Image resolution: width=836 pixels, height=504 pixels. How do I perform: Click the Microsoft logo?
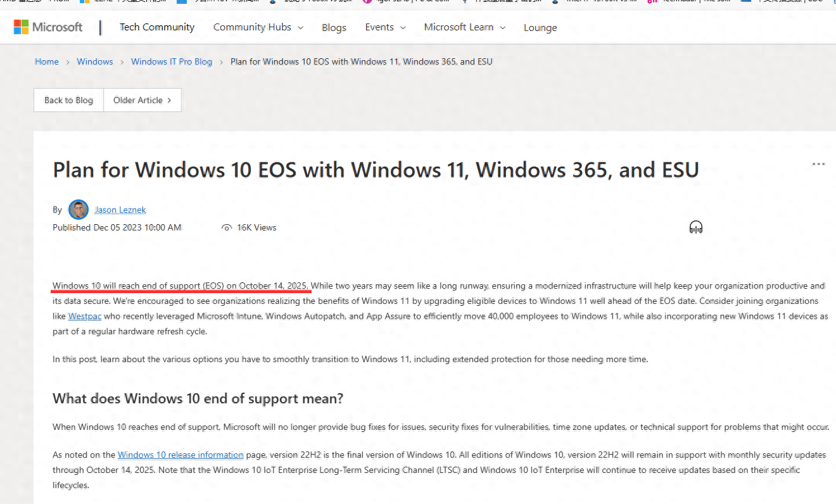[x=48, y=27]
